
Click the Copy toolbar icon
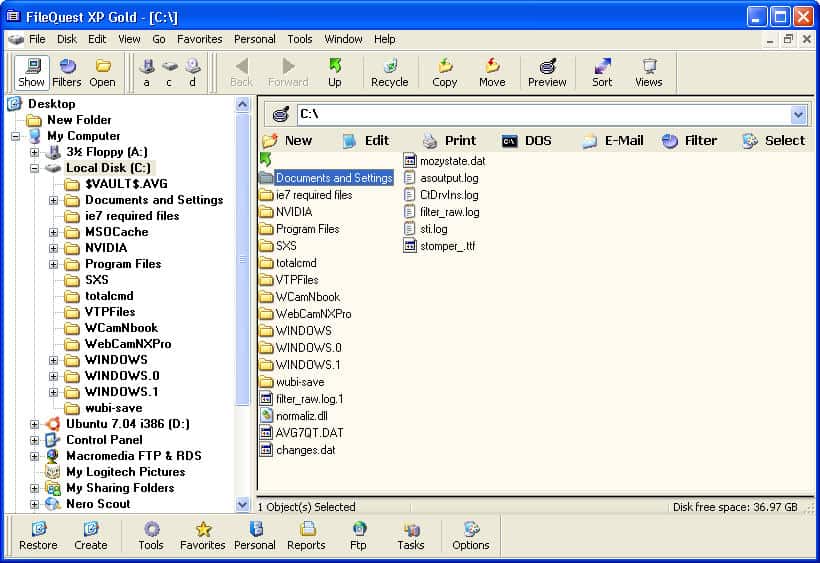(445, 72)
